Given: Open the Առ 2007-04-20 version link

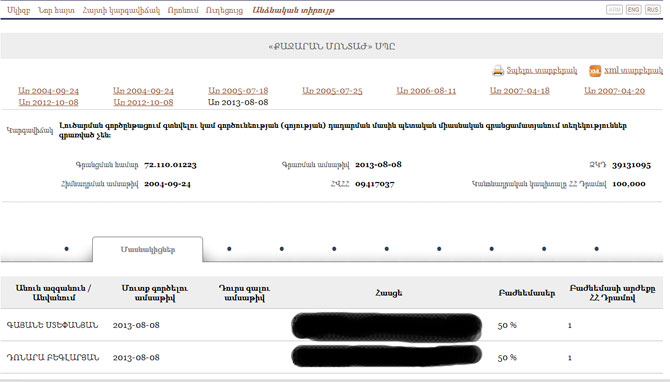Looking at the screenshot, I should pos(614,91).
